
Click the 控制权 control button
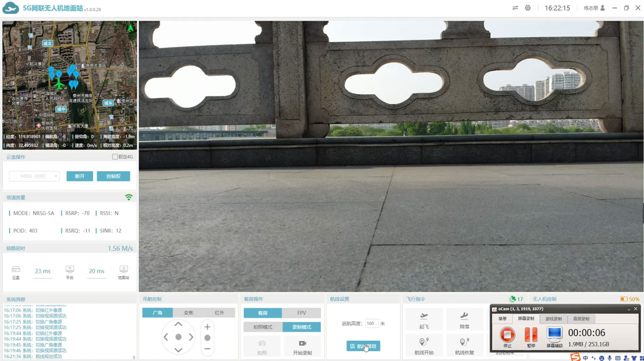click(113, 176)
